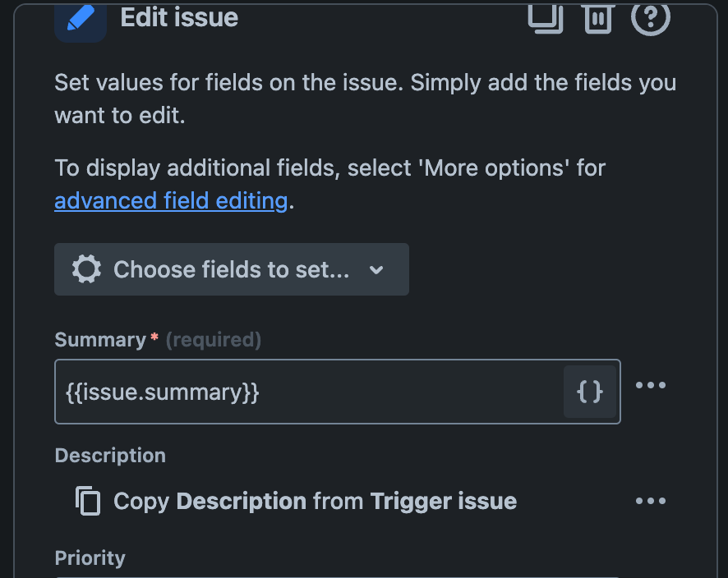Image resolution: width=728 pixels, height=578 pixels.
Task: Duplicate the Edit issue action
Action: [x=545, y=17]
